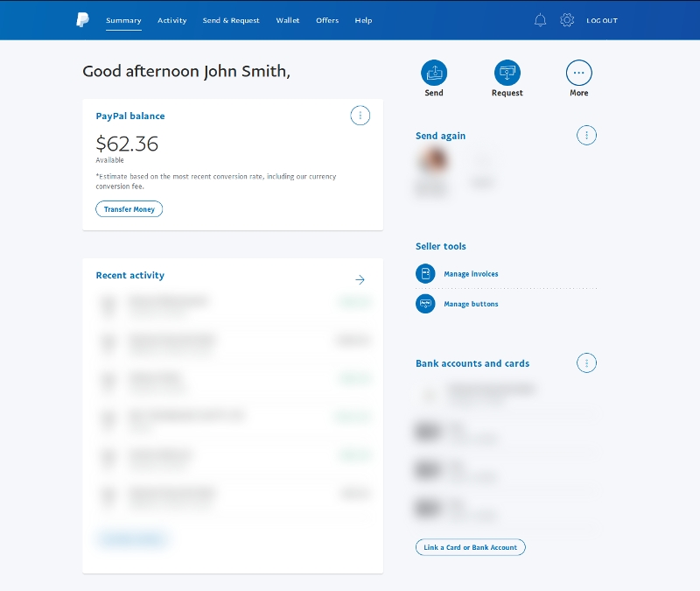Screen dimensions: 700x591
Task: Expand Send again options menu
Action: click(586, 135)
